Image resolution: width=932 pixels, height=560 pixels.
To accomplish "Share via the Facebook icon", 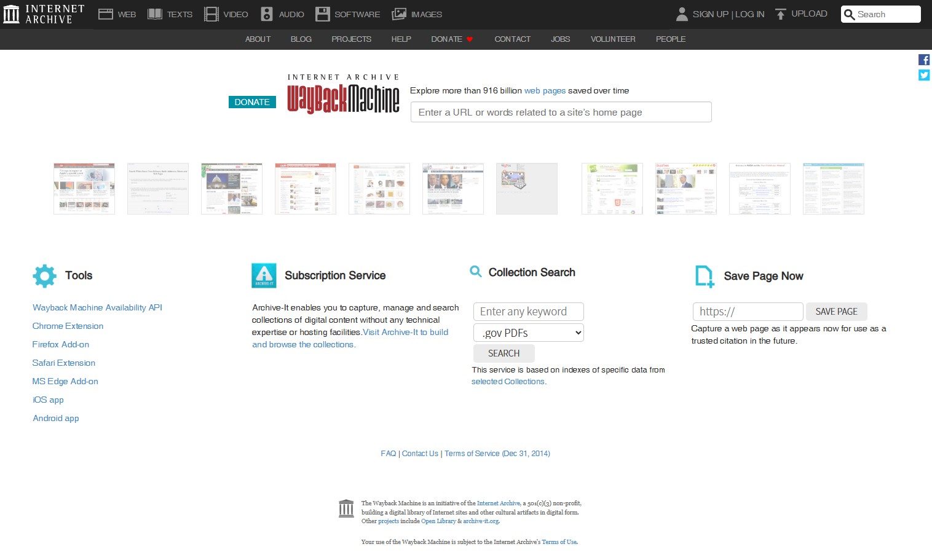I will (x=924, y=60).
